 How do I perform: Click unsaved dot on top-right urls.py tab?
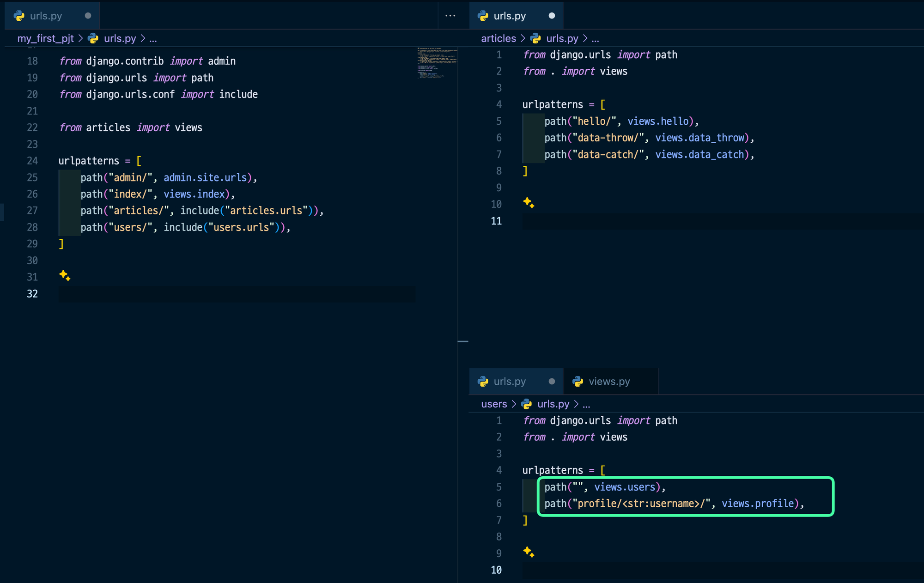coord(552,16)
